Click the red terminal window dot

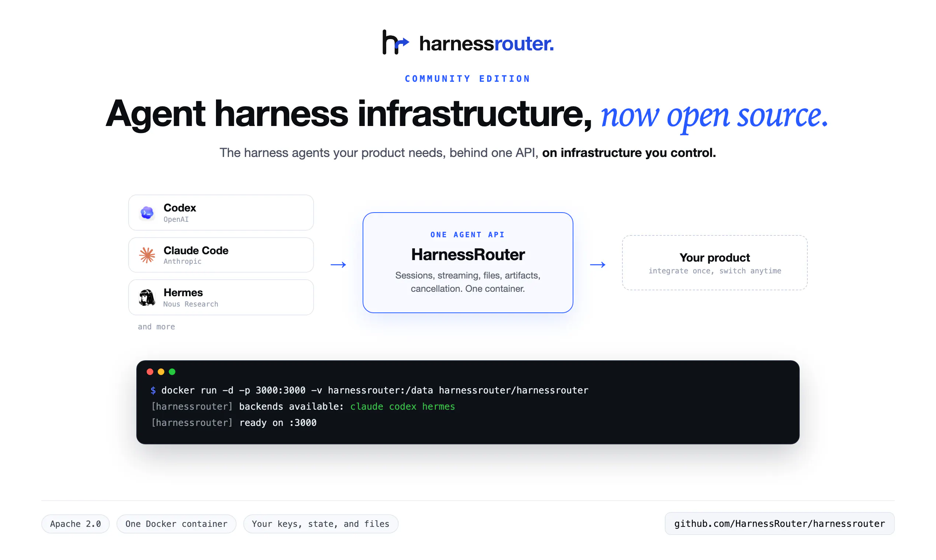click(150, 372)
